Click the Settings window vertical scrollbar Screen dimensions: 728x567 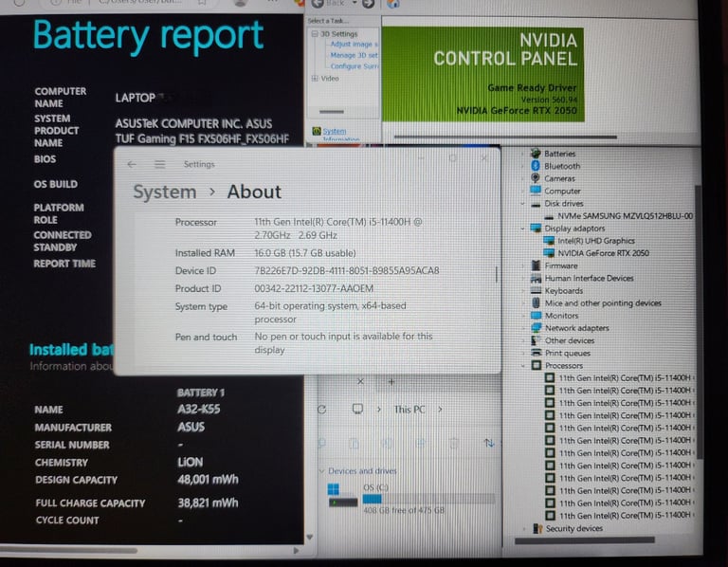[497, 274]
